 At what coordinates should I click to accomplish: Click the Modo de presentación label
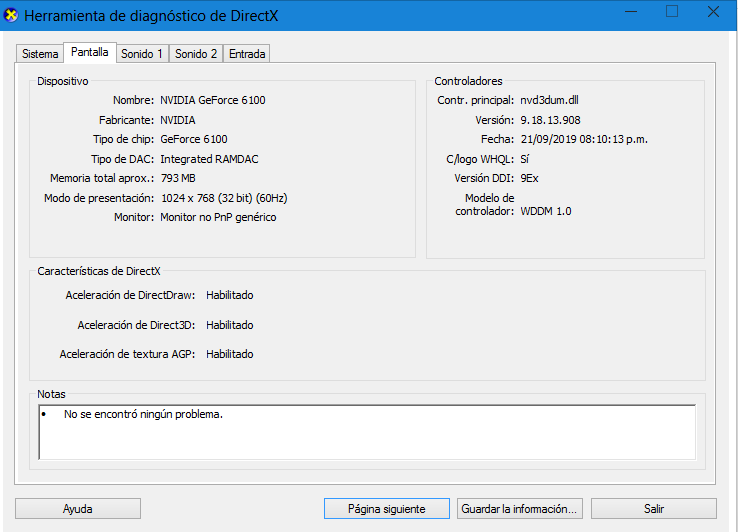click(99, 198)
